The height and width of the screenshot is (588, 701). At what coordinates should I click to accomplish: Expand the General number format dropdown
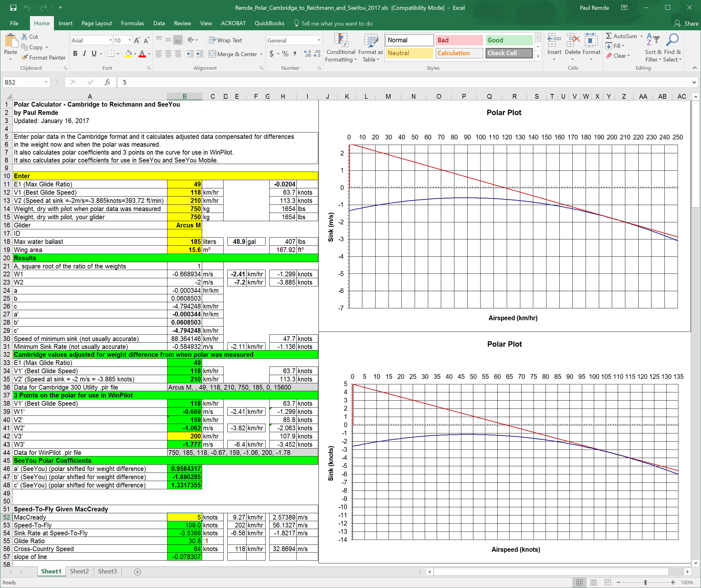[318, 40]
